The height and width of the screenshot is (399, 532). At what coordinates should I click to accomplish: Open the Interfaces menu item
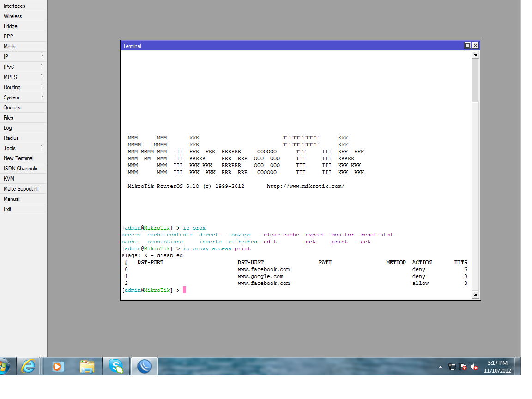click(14, 6)
